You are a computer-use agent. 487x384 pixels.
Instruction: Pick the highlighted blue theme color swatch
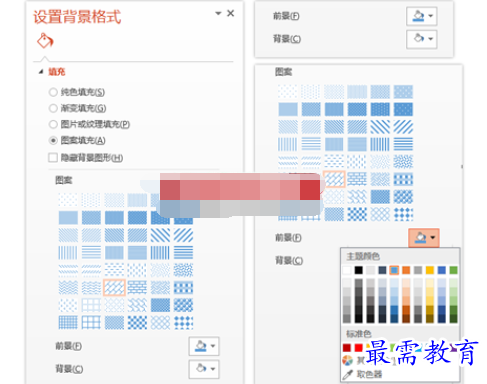[x=394, y=270]
